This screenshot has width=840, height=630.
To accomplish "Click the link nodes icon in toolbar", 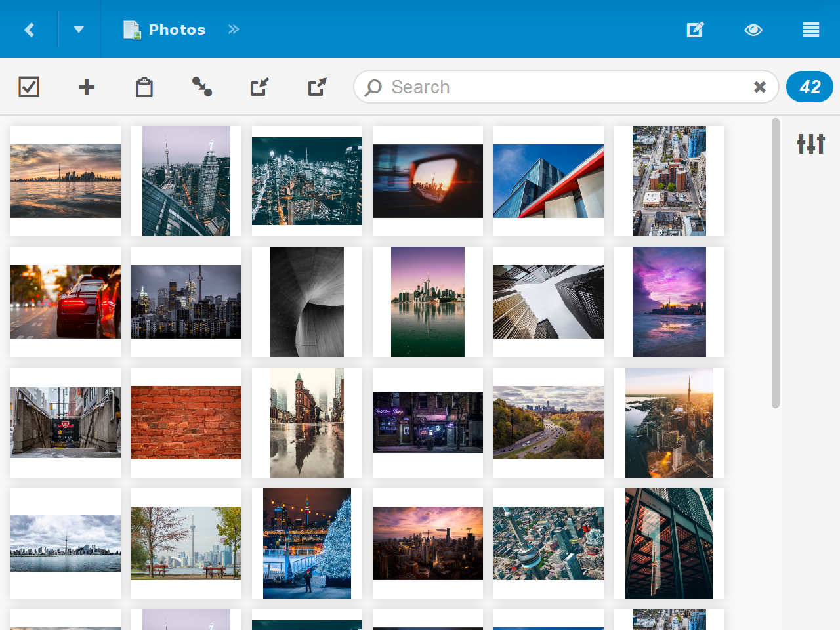I will (201, 87).
